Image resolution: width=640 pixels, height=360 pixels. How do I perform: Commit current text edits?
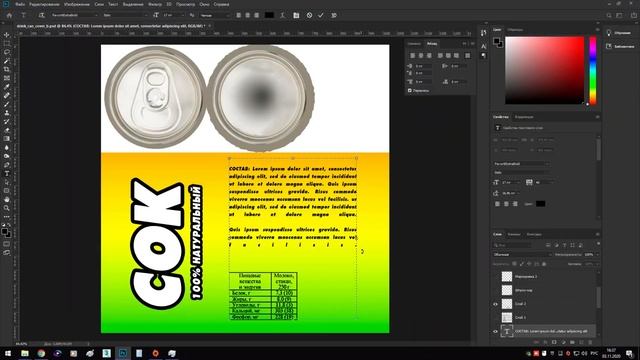click(x=321, y=15)
